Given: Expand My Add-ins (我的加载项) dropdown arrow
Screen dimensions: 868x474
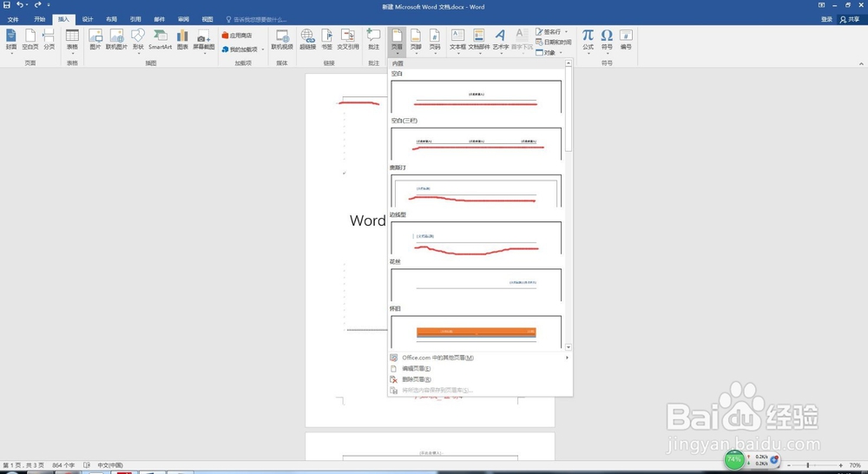Looking at the screenshot, I should tap(262, 49).
